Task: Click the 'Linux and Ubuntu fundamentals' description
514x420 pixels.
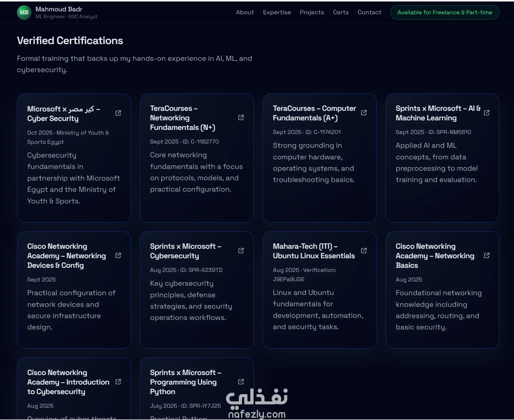Action: pyautogui.click(x=318, y=310)
